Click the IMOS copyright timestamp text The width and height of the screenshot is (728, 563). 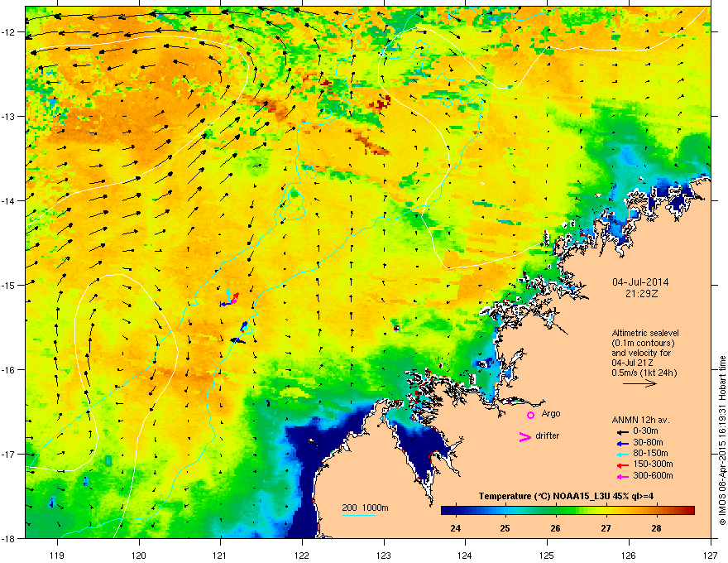pyautogui.click(x=722, y=440)
